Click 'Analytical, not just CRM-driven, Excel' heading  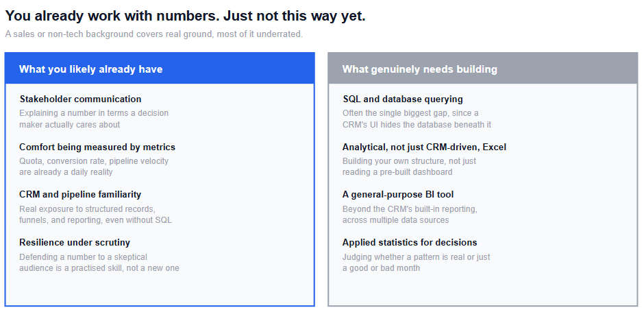tap(424, 147)
